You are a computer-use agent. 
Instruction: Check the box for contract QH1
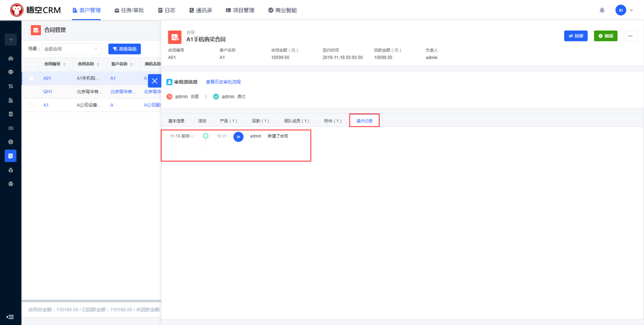tap(31, 92)
